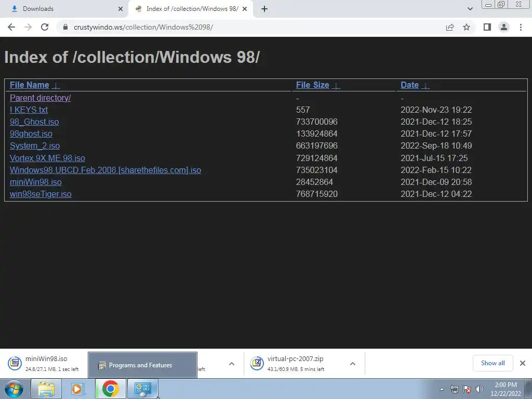Click the Date descending arrow
This screenshot has height=399, width=532.
[425, 86]
